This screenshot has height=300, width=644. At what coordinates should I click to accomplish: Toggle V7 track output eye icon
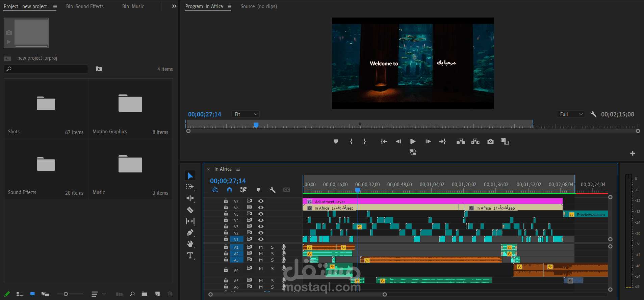coord(261,201)
